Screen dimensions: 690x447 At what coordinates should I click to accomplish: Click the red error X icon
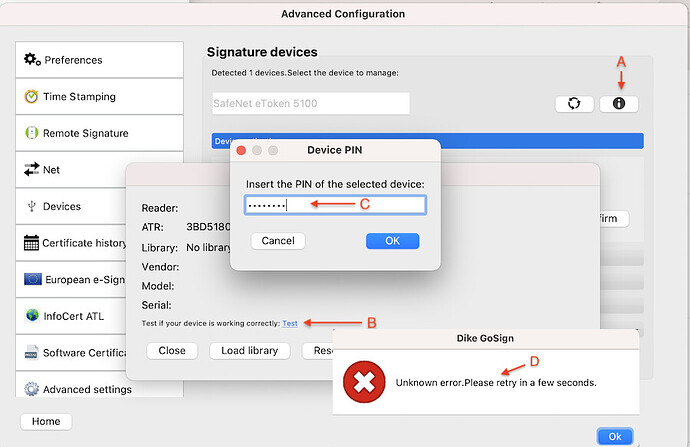coord(364,382)
